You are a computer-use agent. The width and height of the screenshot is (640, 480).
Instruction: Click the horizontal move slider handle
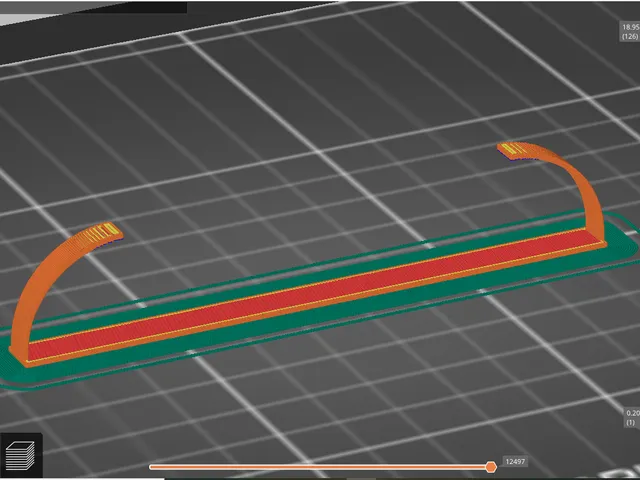point(491,467)
